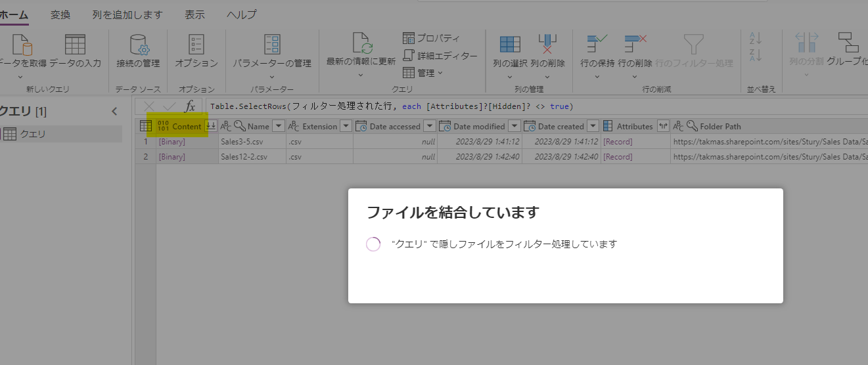Switch to the ヘルプ tab
The image size is (868, 365).
(242, 14)
